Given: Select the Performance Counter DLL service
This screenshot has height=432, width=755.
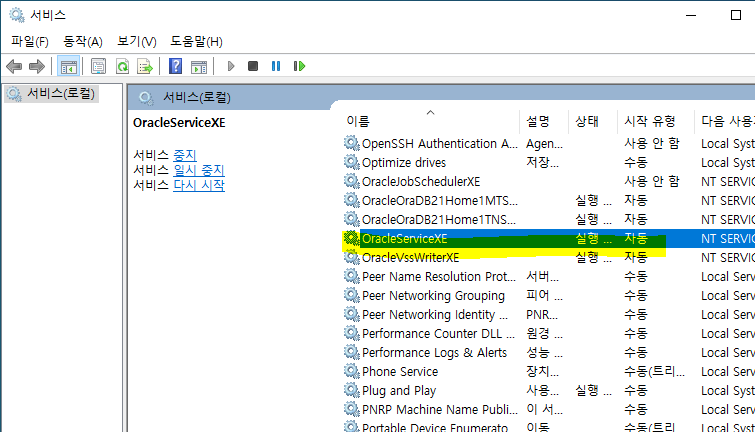Looking at the screenshot, I should click(x=438, y=334).
